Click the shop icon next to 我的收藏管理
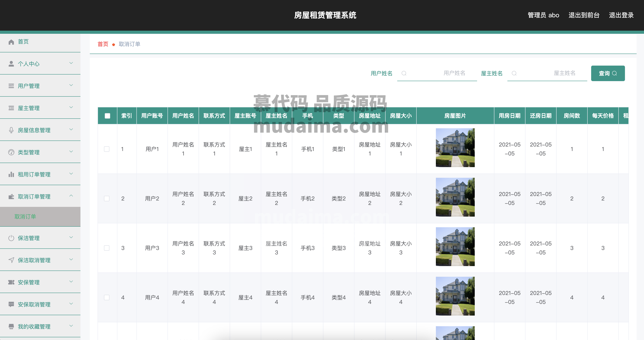The width and height of the screenshot is (644, 340). coord(11,327)
